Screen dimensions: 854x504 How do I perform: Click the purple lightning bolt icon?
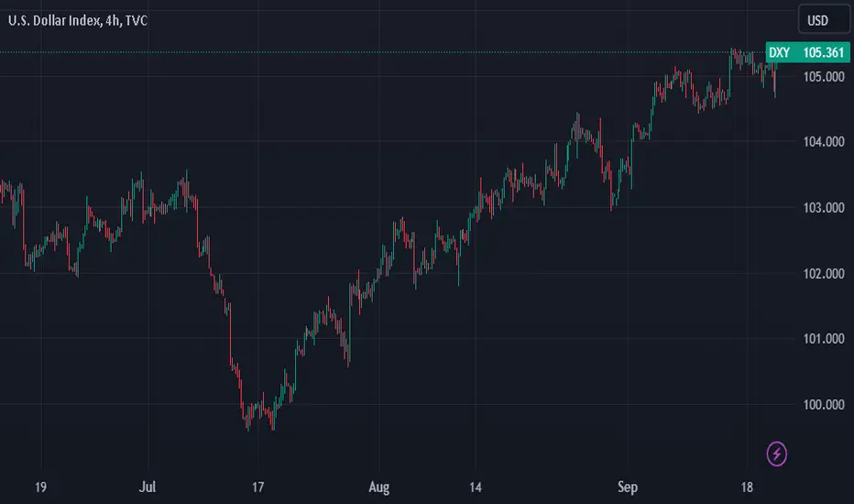point(777,454)
